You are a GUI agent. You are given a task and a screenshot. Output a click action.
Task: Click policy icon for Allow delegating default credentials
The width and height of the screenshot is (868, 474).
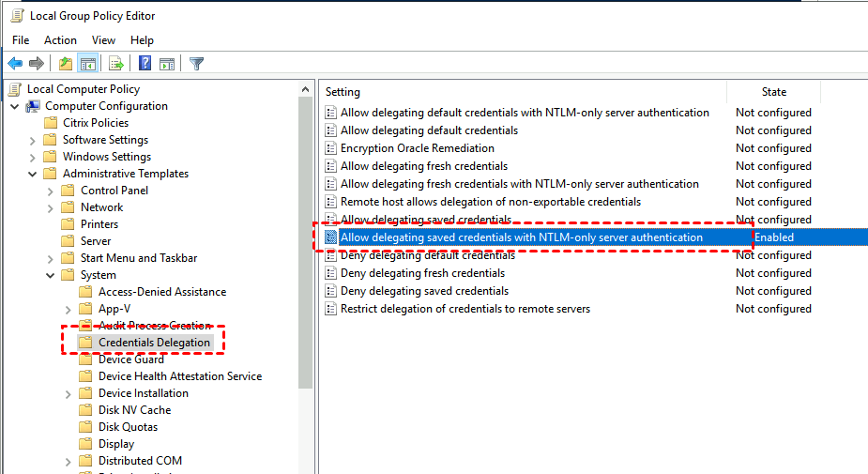tap(330, 130)
